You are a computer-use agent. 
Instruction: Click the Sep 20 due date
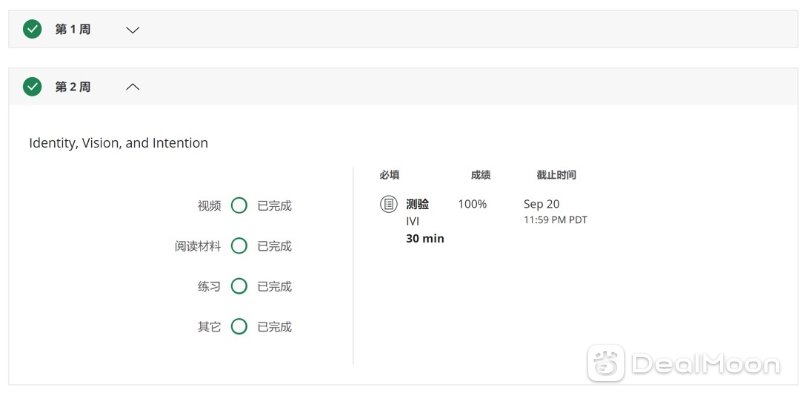(541, 204)
